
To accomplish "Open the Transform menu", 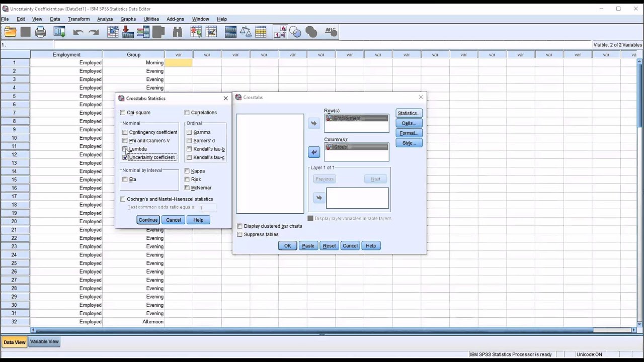I will click(x=79, y=19).
